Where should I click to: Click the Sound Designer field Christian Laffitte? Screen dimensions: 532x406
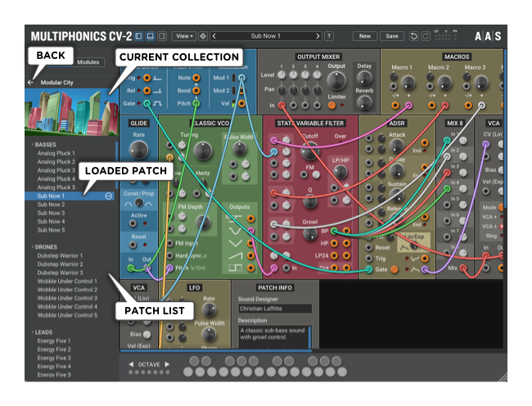point(275,309)
